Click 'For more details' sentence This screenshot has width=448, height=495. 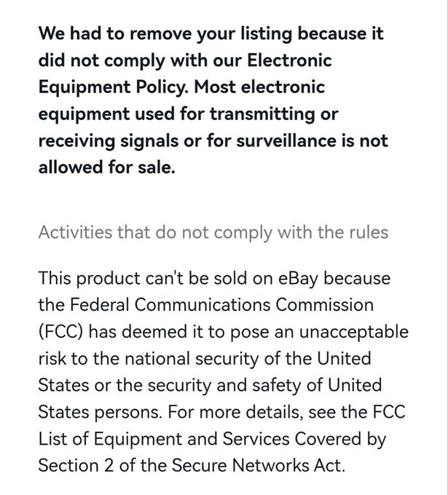[x=234, y=412]
